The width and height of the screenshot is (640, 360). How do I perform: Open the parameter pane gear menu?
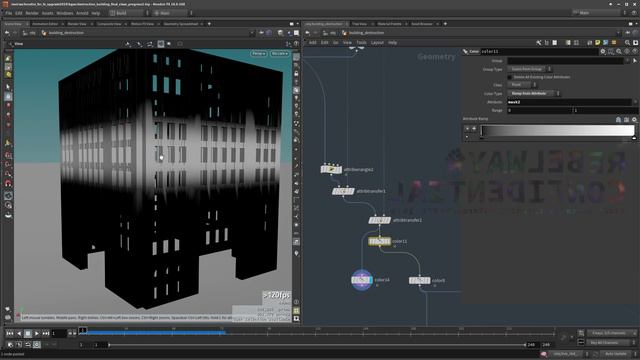pos(603,51)
